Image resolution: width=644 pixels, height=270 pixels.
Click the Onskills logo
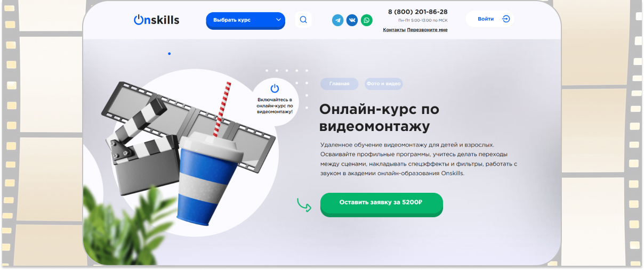(157, 20)
